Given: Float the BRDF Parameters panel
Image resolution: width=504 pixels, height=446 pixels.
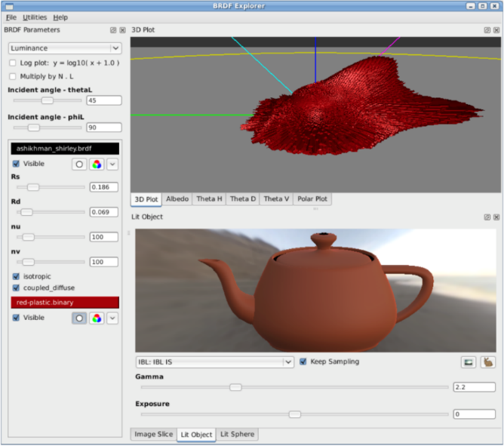Looking at the screenshot, I should click(x=113, y=30).
